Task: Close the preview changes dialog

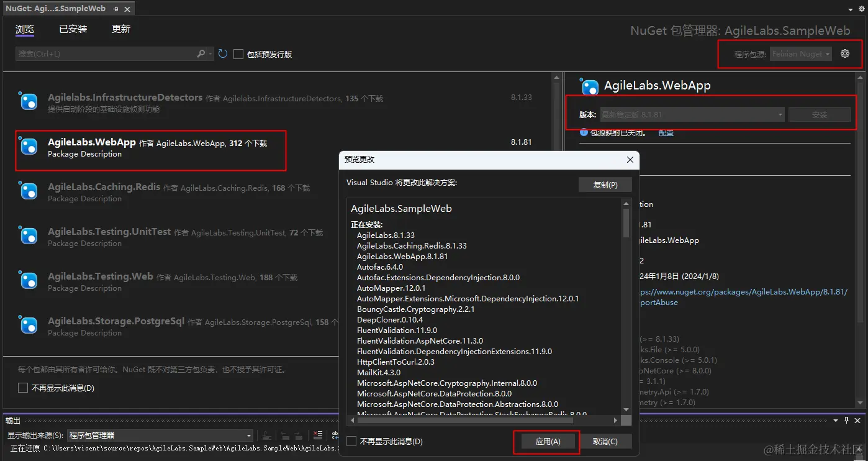Action: [x=630, y=160]
